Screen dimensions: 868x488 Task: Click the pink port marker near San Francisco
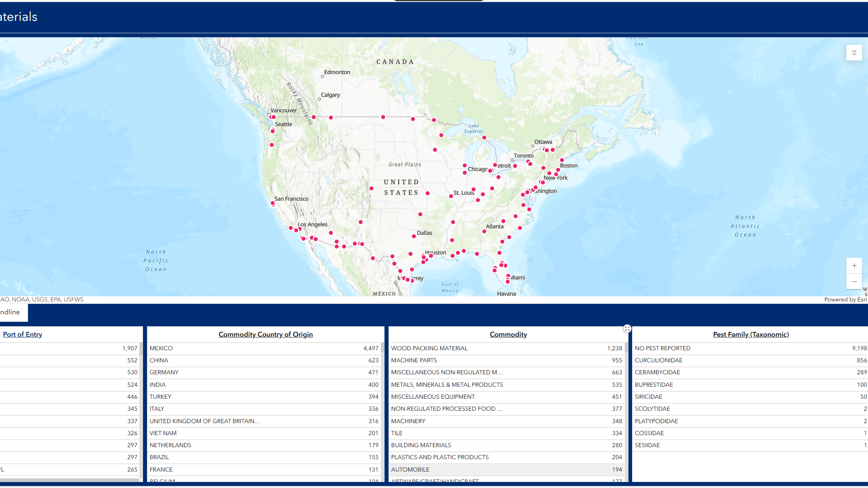coord(273,203)
